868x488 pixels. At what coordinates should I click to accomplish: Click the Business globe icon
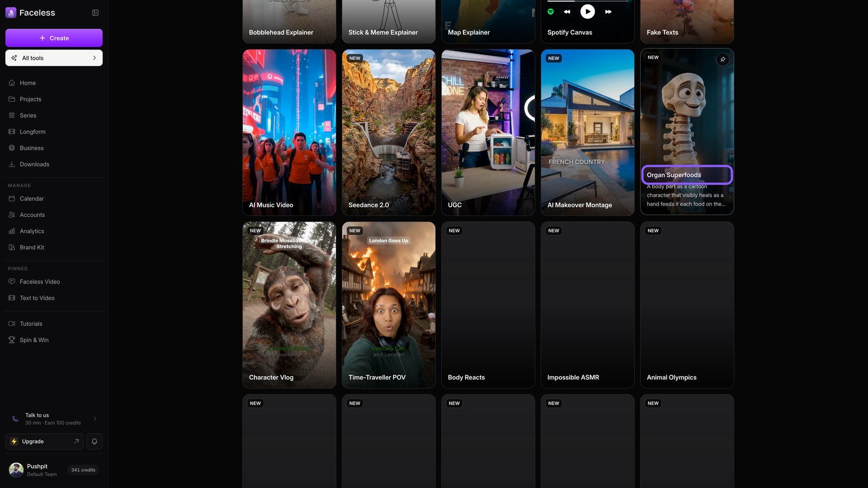pos(12,148)
